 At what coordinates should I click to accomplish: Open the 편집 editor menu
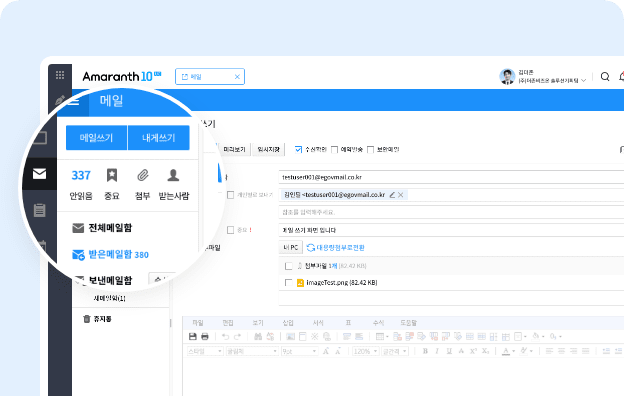pyautogui.click(x=228, y=322)
